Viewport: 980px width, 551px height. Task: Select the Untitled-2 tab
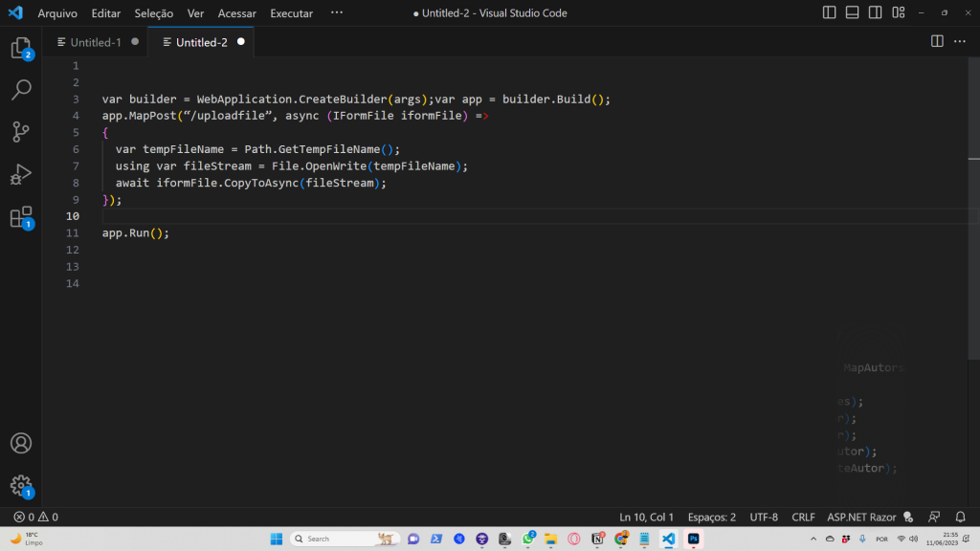point(201,42)
